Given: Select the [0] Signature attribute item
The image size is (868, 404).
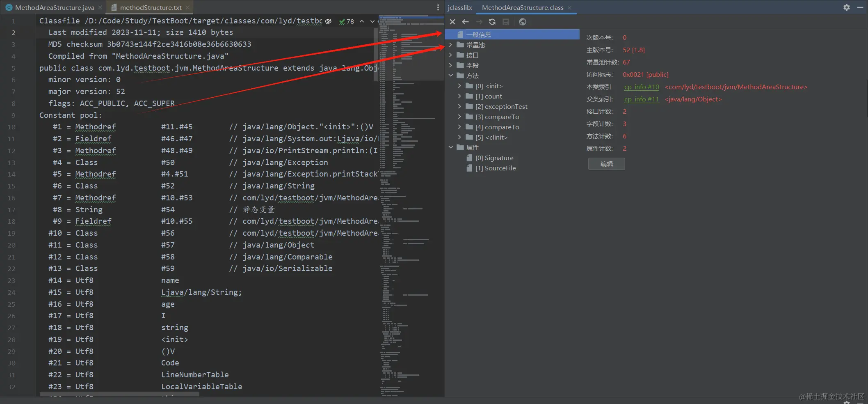Looking at the screenshot, I should click(494, 158).
